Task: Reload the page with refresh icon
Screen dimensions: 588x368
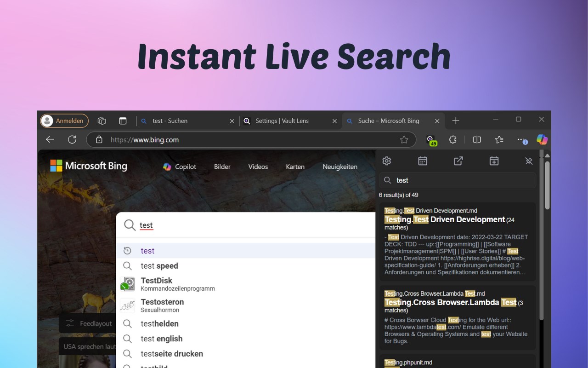Action: tap(72, 139)
